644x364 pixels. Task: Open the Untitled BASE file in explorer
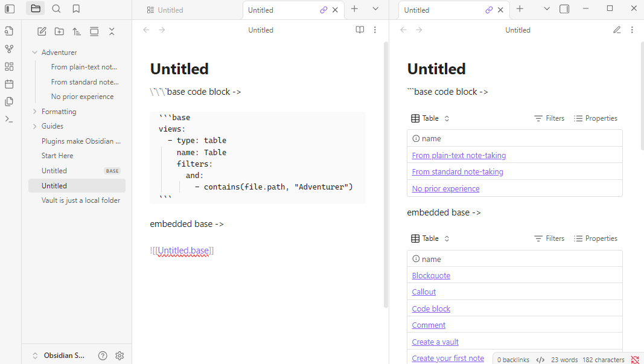pyautogui.click(x=77, y=170)
